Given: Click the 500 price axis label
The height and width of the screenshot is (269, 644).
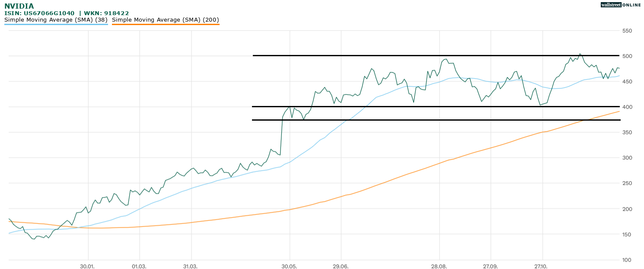Looking at the screenshot, I should point(627,56).
